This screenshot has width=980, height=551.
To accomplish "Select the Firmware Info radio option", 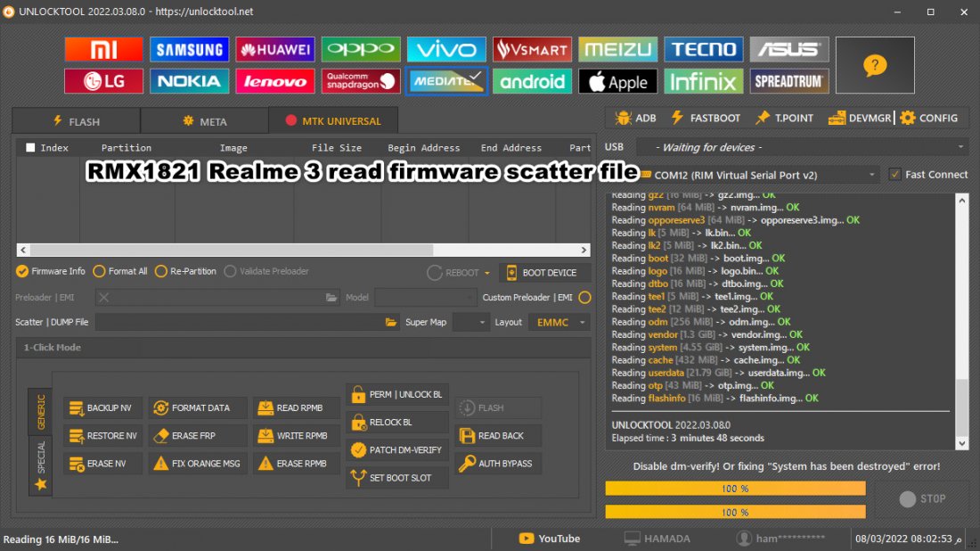I will (x=50, y=271).
